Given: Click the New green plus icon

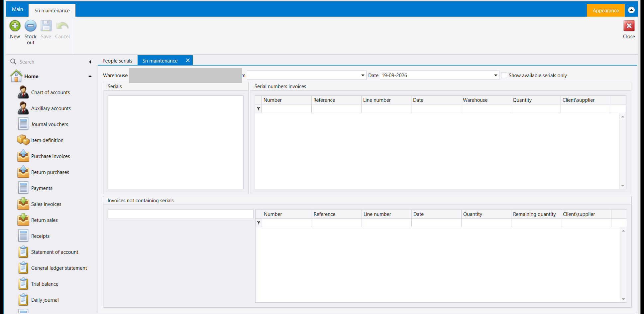Looking at the screenshot, I should 15,26.
